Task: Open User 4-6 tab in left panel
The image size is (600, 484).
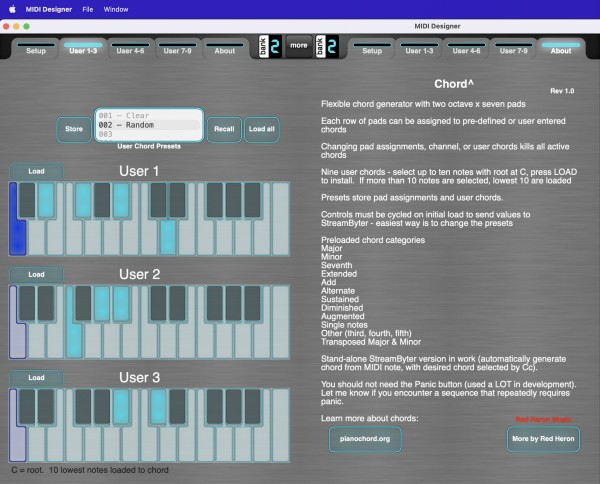Action: pyautogui.click(x=130, y=49)
